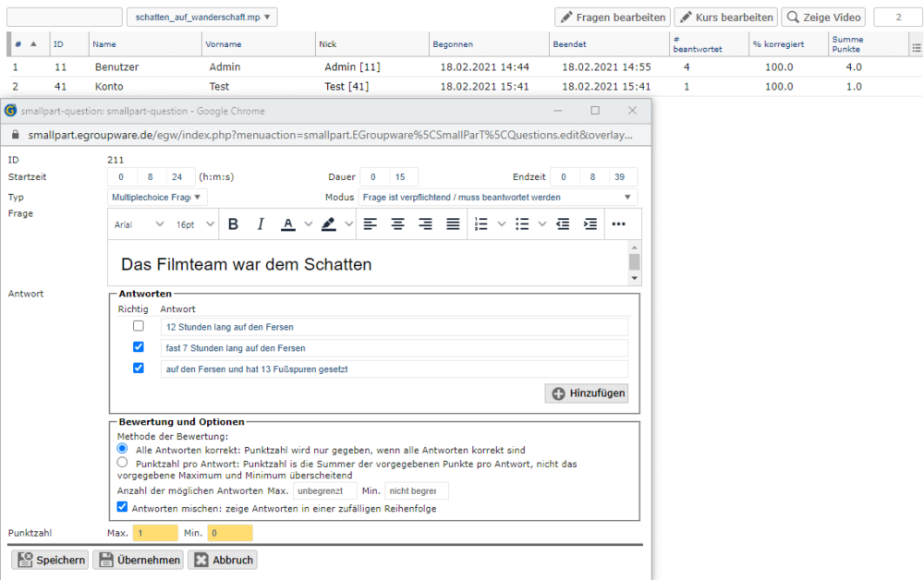Justify the question text
924x580 pixels.
click(453, 224)
